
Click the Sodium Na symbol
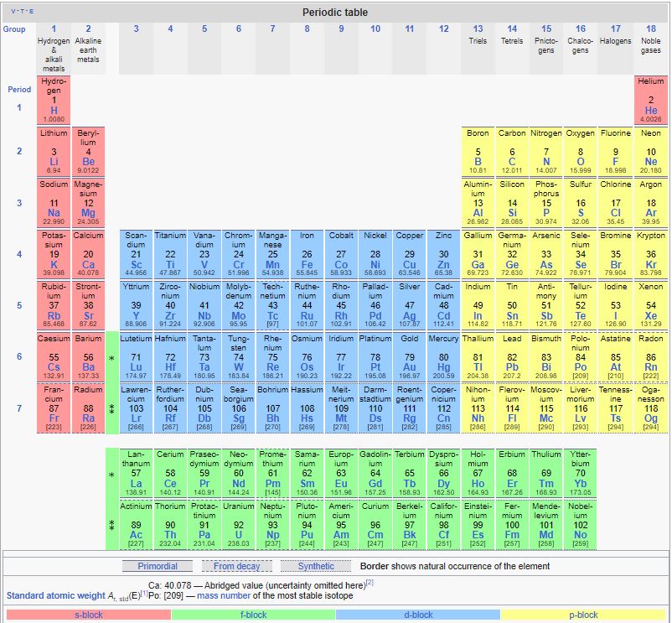pyautogui.click(x=54, y=213)
